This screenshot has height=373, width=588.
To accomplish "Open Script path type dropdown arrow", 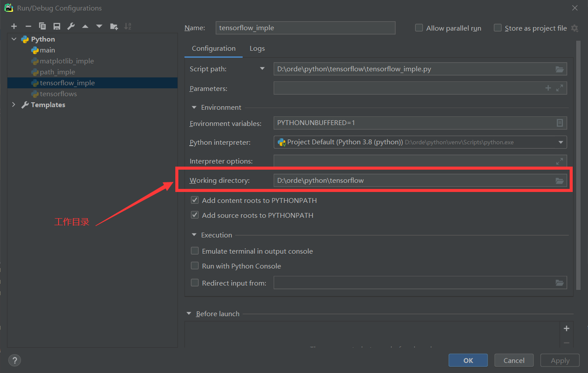I will coord(262,69).
